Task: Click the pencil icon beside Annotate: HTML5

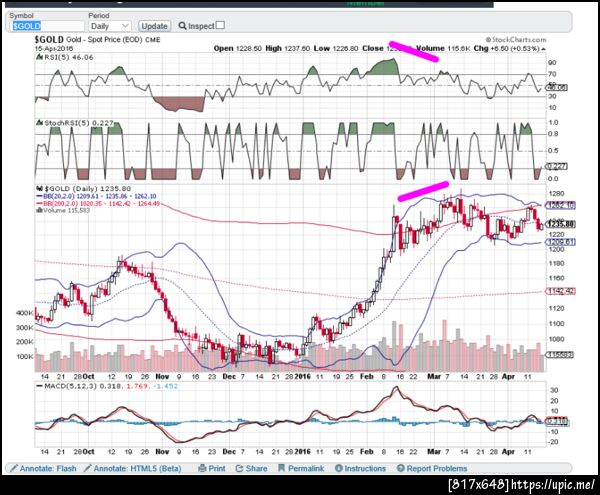Action: (x=88, y=468)
